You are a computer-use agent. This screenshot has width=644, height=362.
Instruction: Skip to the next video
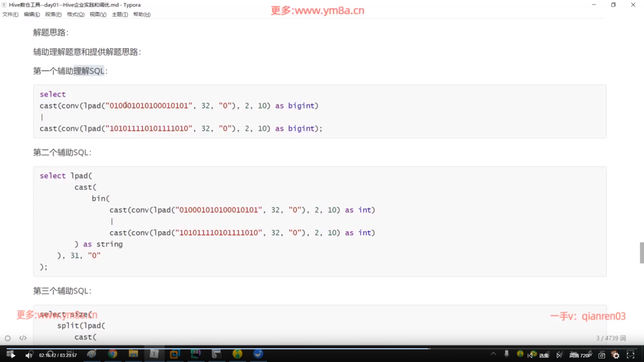click(x=559, y=355)
